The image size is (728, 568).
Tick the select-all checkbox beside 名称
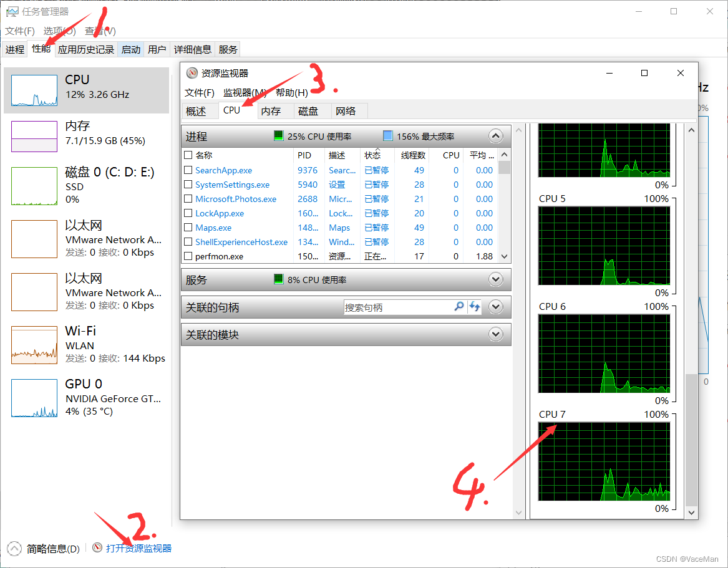[x=188, y=155]
